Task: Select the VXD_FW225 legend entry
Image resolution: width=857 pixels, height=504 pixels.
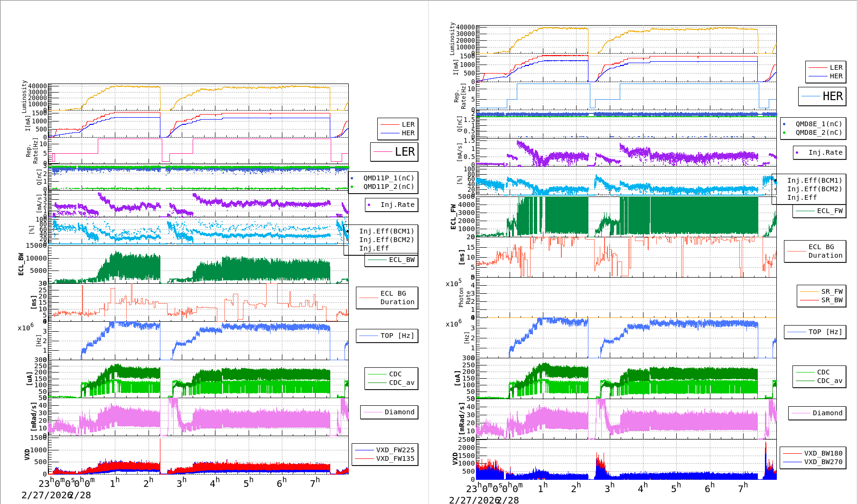Action: (x=395, y=450)
